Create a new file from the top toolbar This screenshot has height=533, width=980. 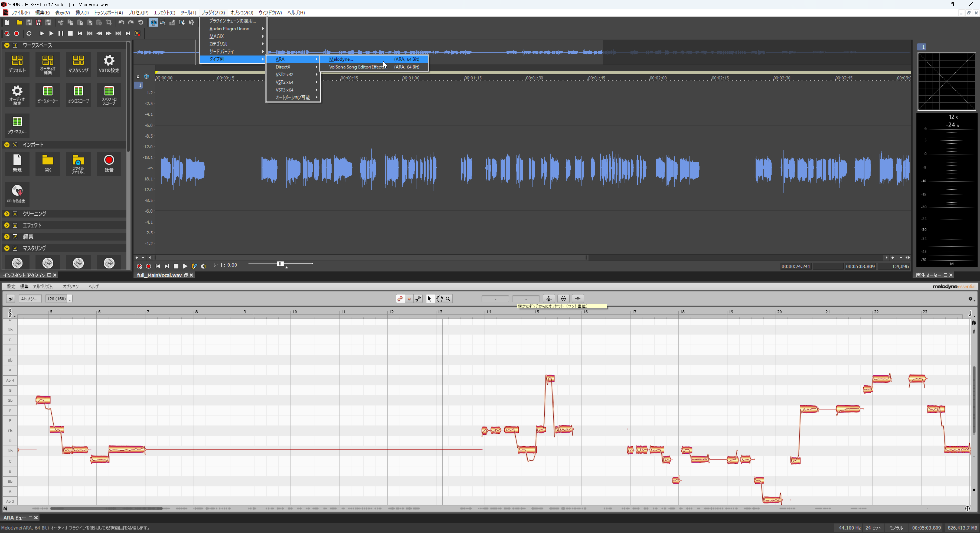pos(7,22)
